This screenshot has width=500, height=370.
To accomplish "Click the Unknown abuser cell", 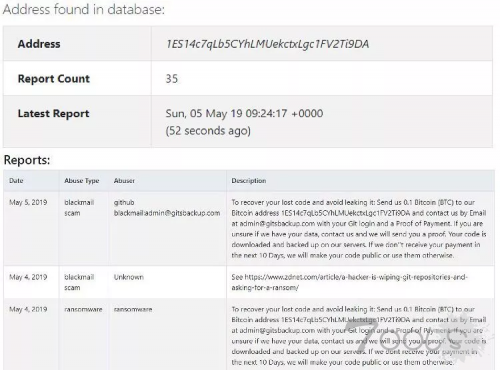I will click(129, 277).
